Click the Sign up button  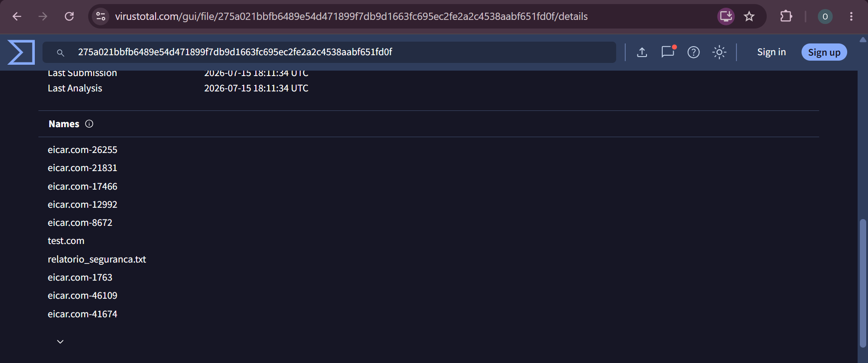coord(824,52)
